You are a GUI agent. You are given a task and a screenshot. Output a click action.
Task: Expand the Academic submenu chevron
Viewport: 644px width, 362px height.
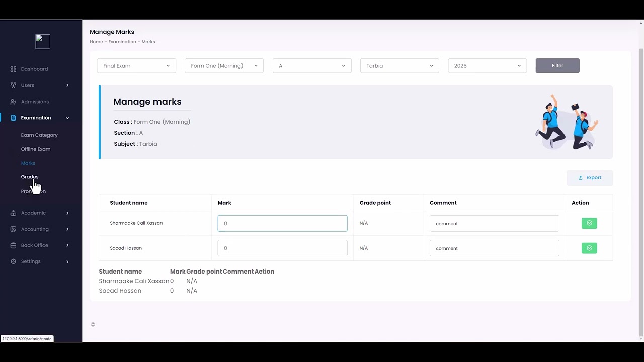pyautogui.click(x=67, y=213)
